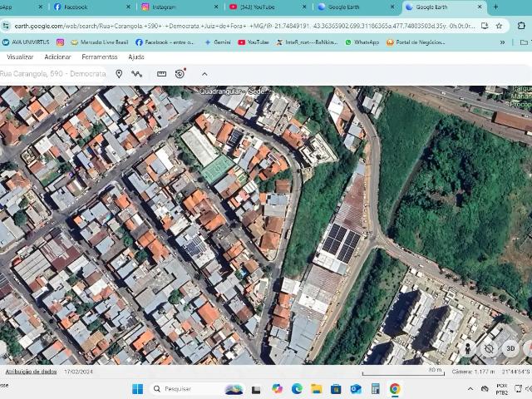
Task: Click the Quadrangular - Sede map label
Action: 233,91
